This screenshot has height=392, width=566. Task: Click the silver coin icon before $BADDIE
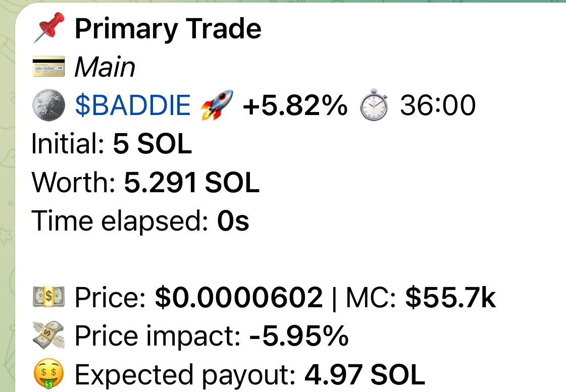click(48, 106)
